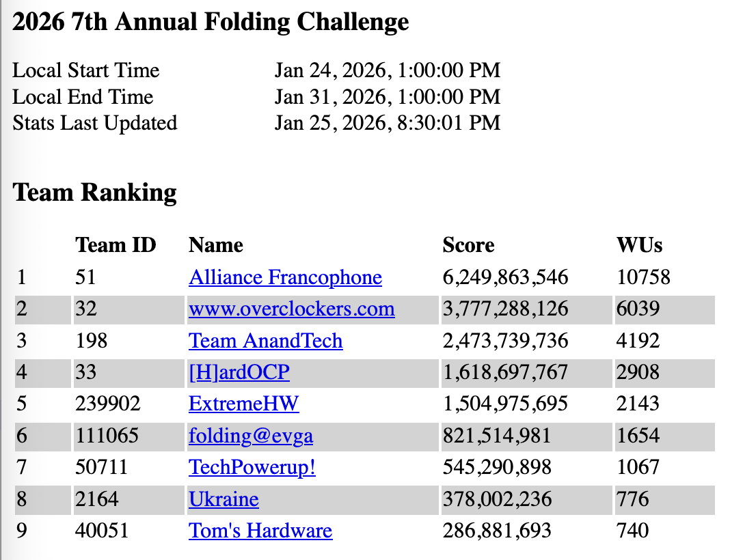Click the WUs column header

(639, 245)
